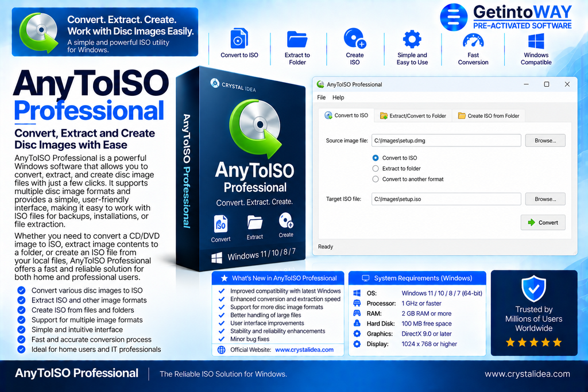588x392 pixels.
Task: Select the Extract to folder radio button
Action: tap(376, 168)
